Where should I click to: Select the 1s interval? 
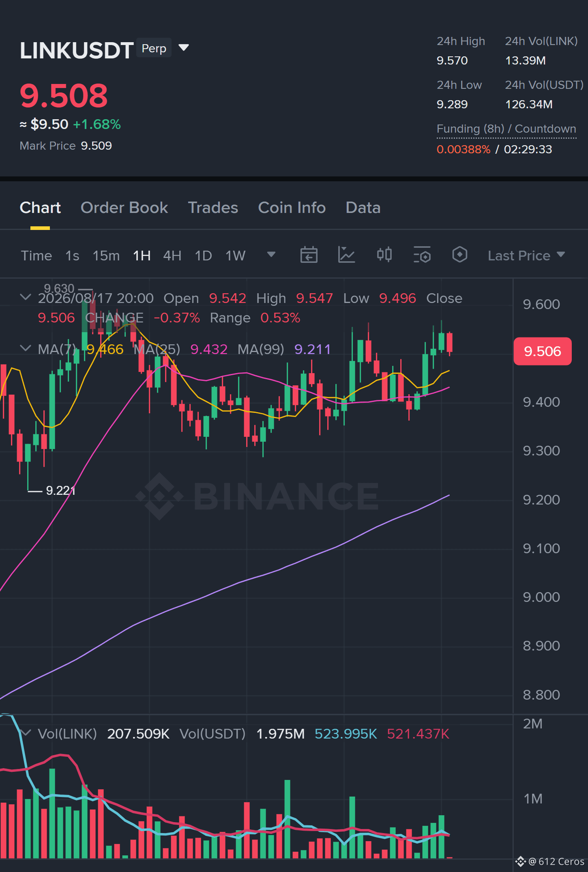[x=72, y=256]
